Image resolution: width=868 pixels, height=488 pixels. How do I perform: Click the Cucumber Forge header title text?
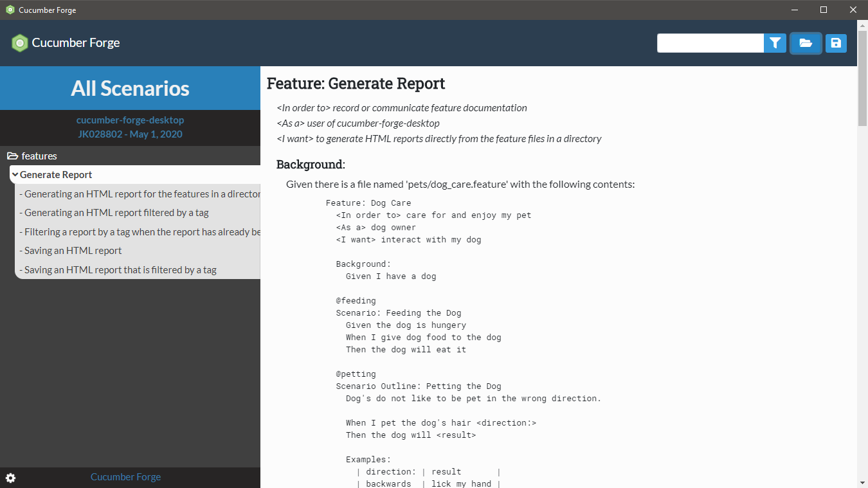pyautogui.click(x=76, y=43)
